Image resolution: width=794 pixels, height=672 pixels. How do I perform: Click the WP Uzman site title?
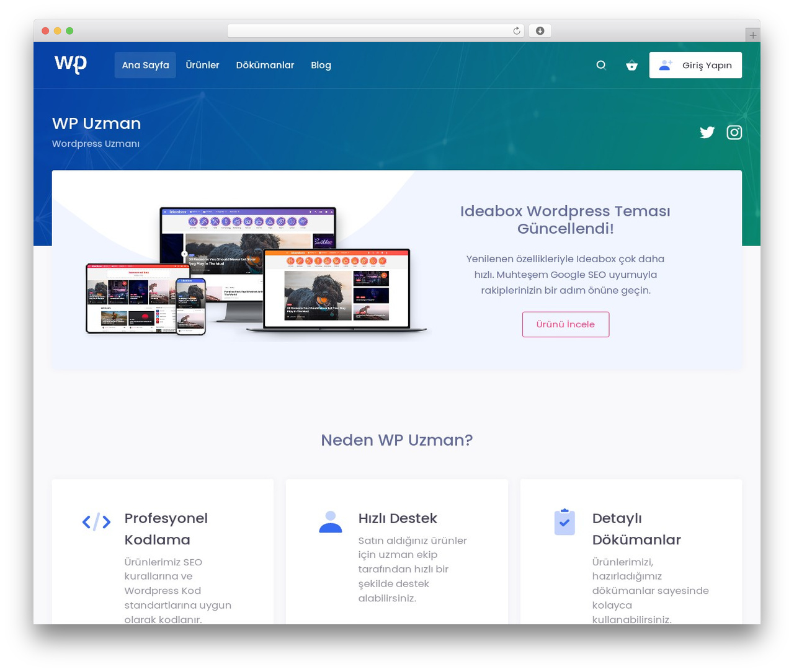tap(96, 123)
